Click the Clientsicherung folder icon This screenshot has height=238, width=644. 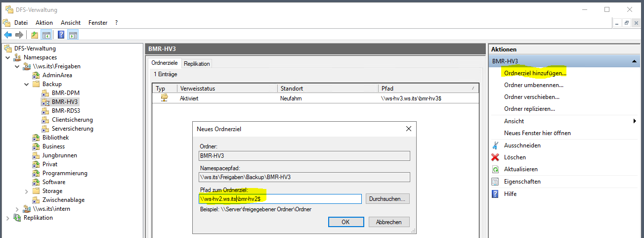(45, 120)
